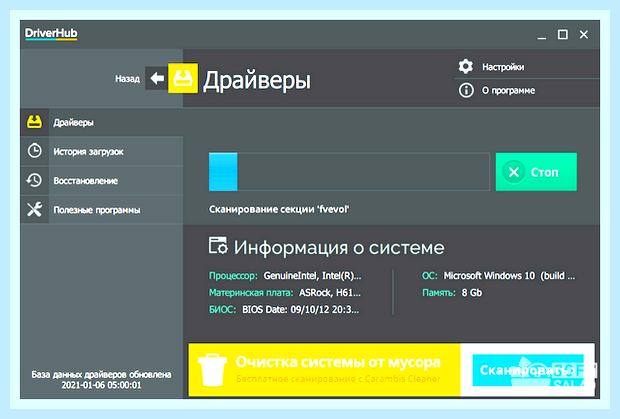Click the ОС Microsoft Windows 10 value
Image resolution: width=620 pixels, height=419 pixels.
pyautogui.click(x=509, y=276)
